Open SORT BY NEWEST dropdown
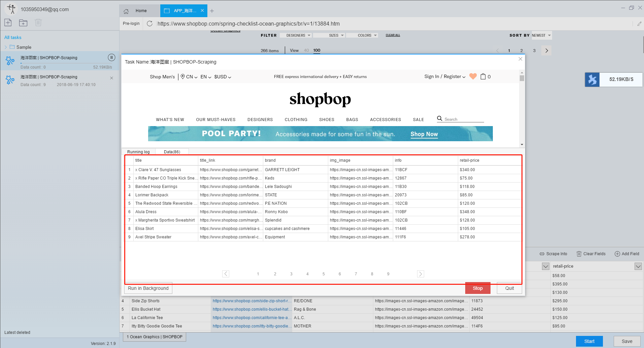 pyautogui.click(x=542, y=35)
